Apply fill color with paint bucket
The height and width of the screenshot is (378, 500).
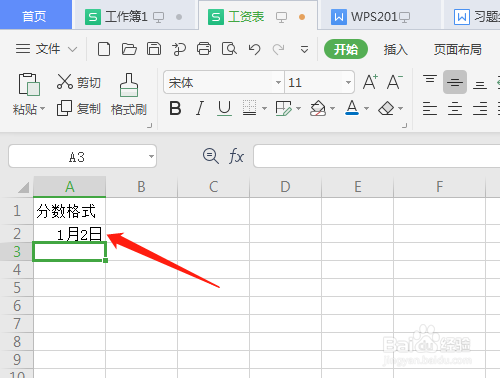pos(318,108)
